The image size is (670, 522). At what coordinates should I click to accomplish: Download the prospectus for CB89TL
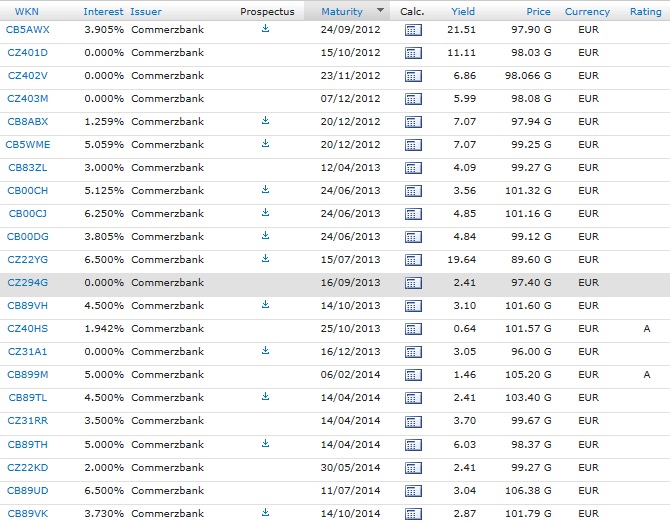coord(265,397)
